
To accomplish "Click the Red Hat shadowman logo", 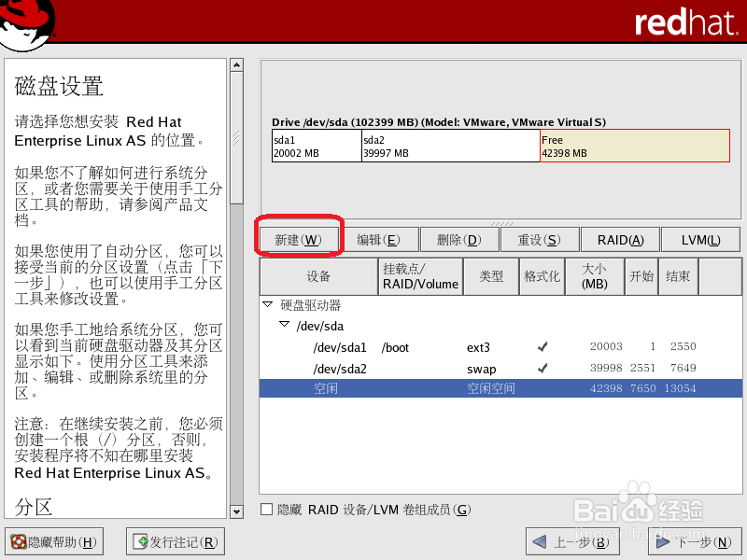I will (27, 25).
